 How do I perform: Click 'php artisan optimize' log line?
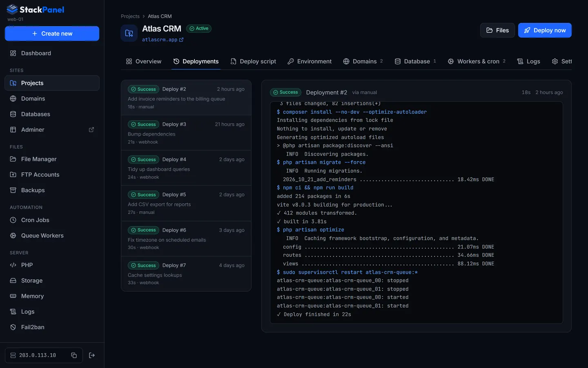(310, 230)
